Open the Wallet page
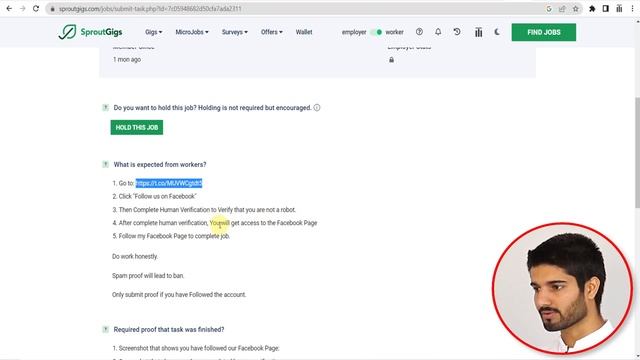 [x=304, y=32]
